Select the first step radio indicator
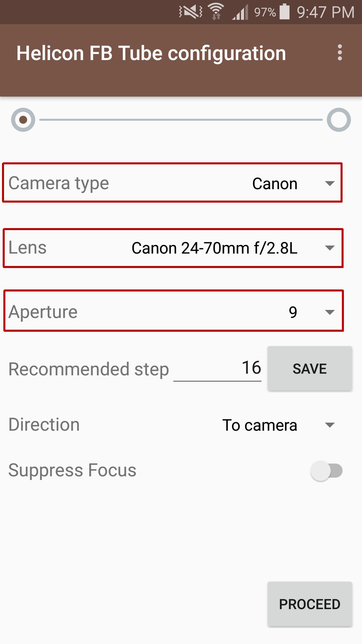Image resolution: width=362 pixels, height=644 pixels. click(23, 120)
